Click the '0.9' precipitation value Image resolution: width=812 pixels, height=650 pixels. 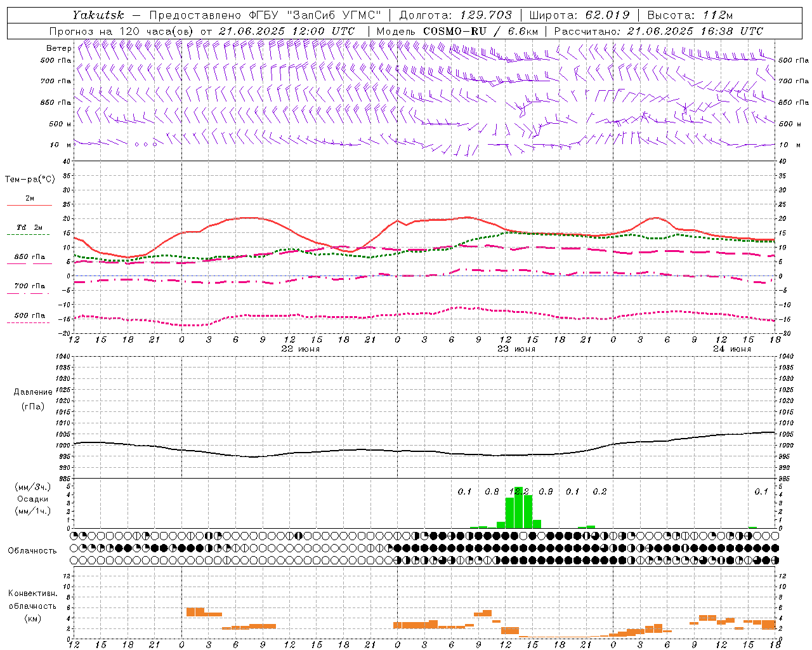point(546,491)
